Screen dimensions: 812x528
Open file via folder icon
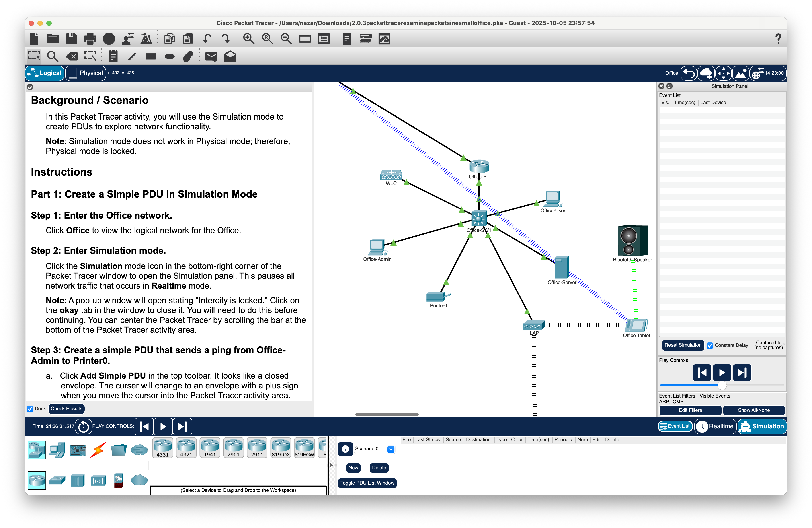point(53,39)
